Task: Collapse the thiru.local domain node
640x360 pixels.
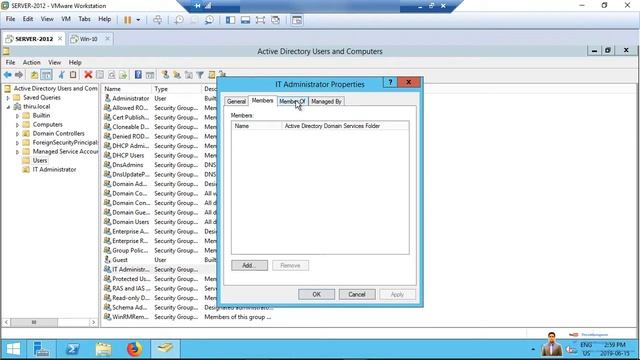Action: [x=8, y=107]
